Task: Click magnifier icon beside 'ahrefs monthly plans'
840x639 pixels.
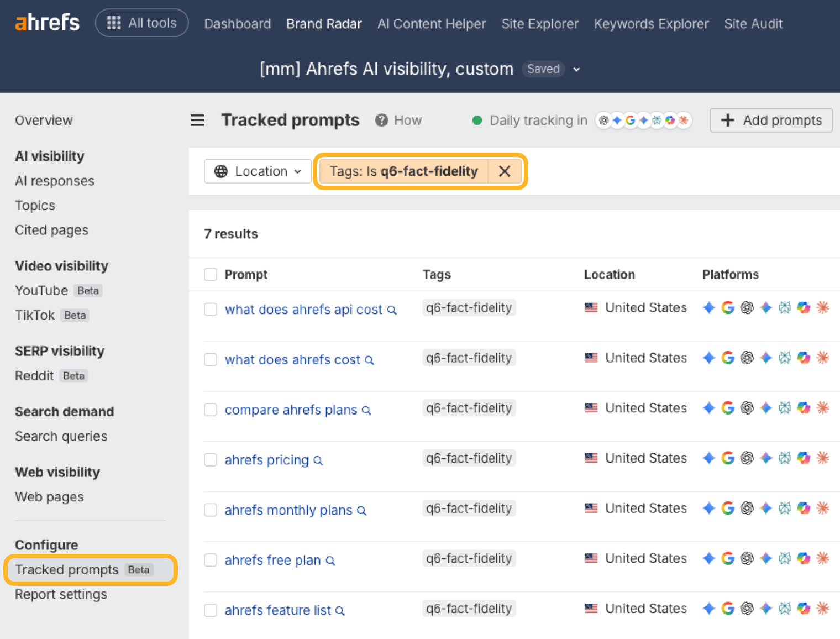Action: pos(362,511)
